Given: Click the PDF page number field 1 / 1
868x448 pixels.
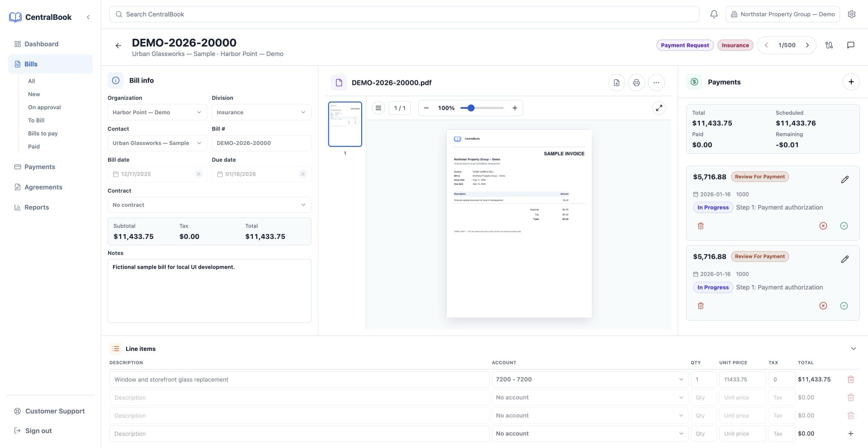Looking at the screenshot, I should pos(400,108).
